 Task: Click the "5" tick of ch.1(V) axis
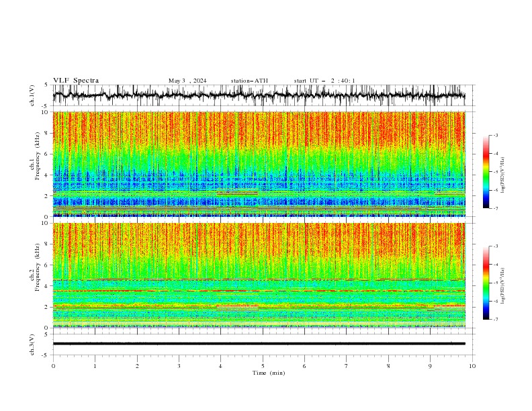(x=47, y=85)
